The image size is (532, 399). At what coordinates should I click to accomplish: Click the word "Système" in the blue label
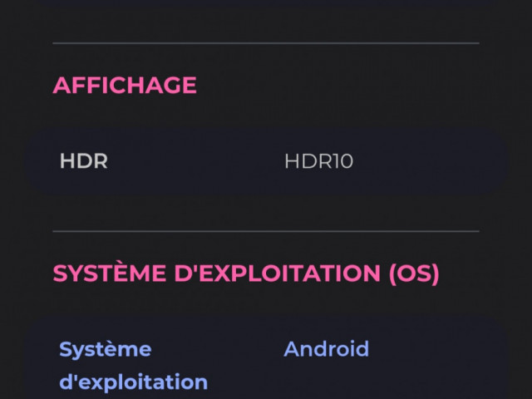pos(106,349)
